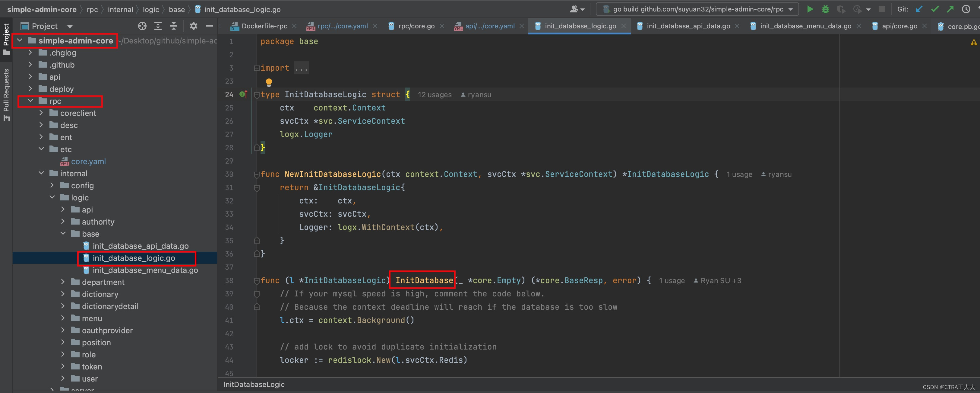Click the warning triangle inspection icon
980x393 pixels.
coord(974,42)
